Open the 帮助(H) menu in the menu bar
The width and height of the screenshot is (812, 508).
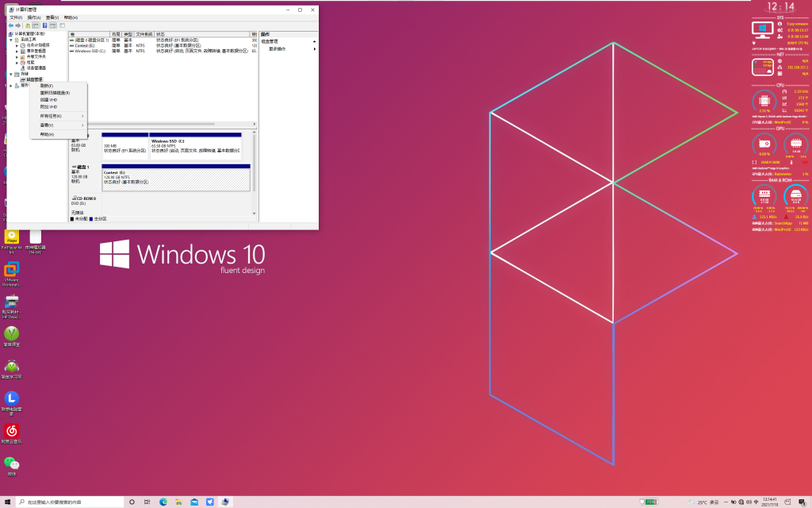point(71,17)
